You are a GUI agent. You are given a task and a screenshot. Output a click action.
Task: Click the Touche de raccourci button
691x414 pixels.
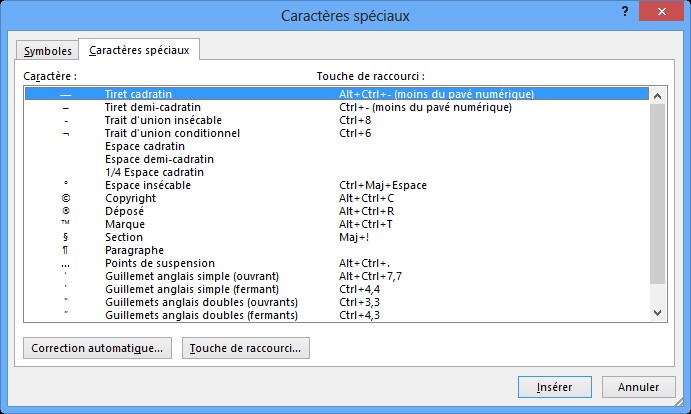pyautogui.click(x=246, y=348)
